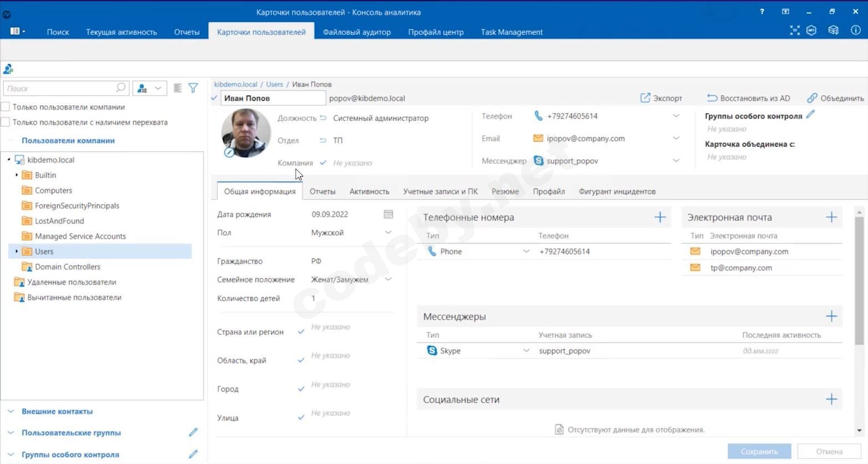Click the Экспорт button

661,98
